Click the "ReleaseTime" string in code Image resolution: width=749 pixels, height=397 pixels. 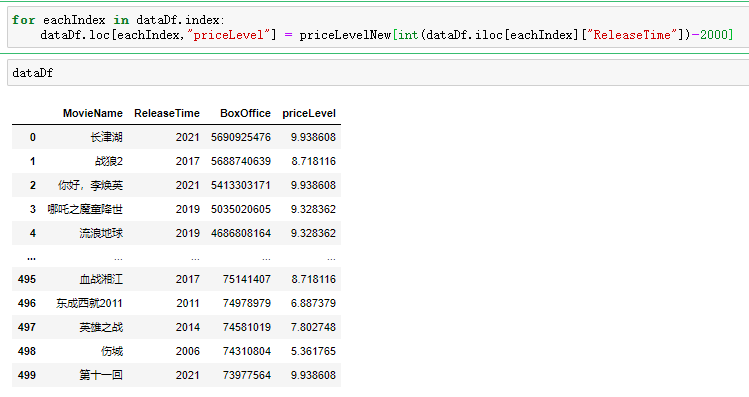(632, 34)
